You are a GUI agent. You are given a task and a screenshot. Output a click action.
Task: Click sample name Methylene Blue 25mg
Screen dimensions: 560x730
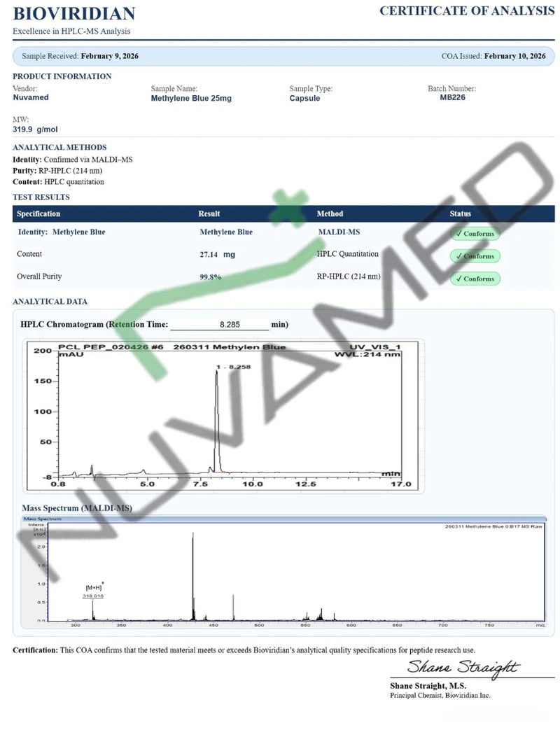click(191, 98)
